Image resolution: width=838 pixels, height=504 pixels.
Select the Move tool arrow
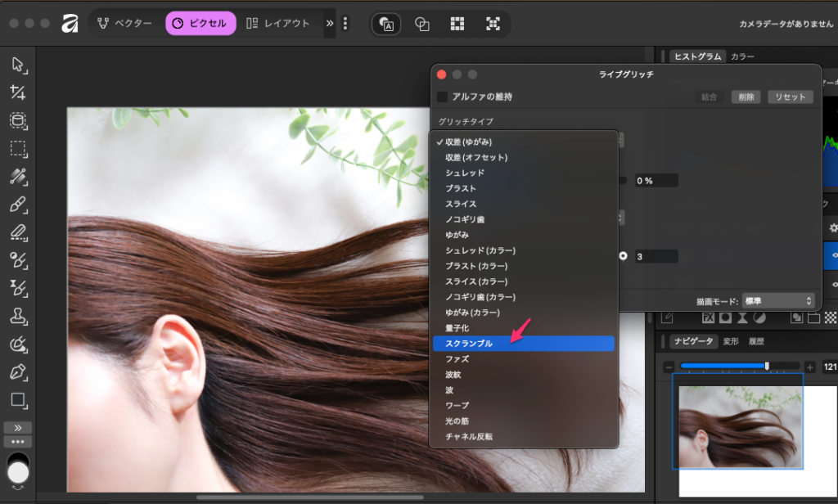18,65
